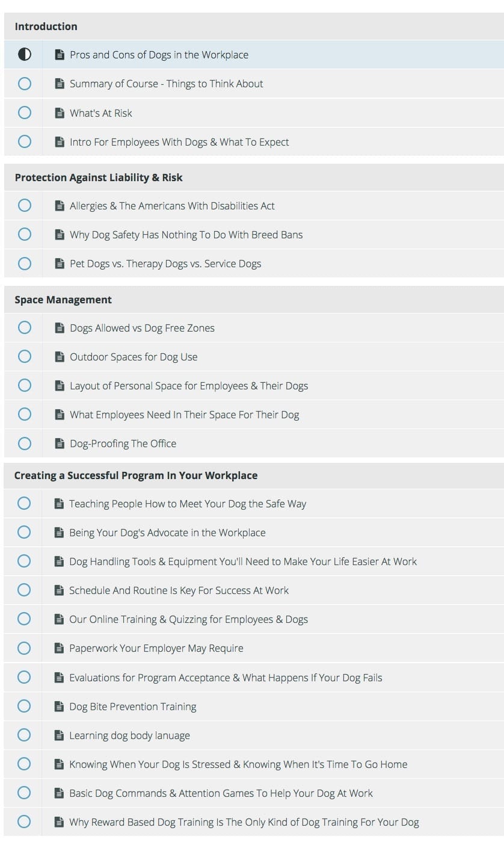Image resolution: width=504 pixels, height=845 pixels.
Task: Click document icon beside Pet Dogs vs. Therapy Dogs
Action: pos(60,263)
